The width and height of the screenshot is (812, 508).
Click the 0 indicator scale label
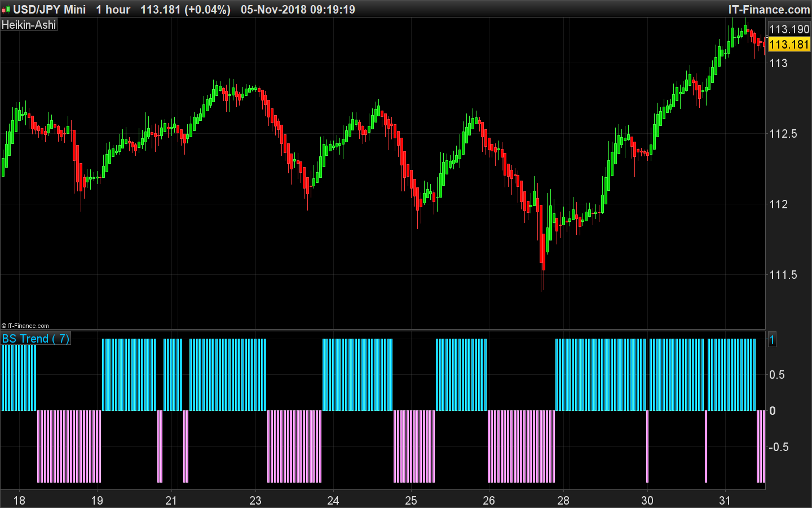pos(773,411)
